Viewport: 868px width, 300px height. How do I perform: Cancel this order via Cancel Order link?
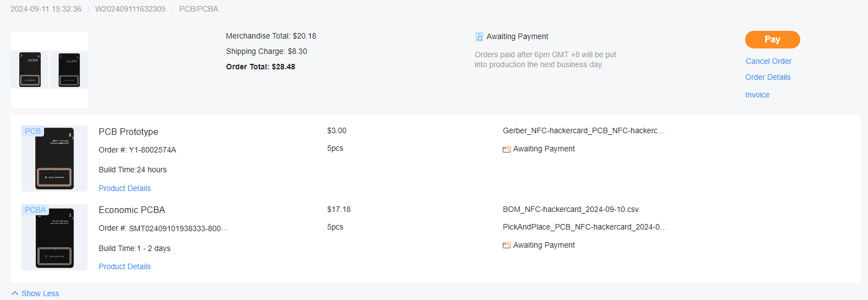[x=768, y=61]
